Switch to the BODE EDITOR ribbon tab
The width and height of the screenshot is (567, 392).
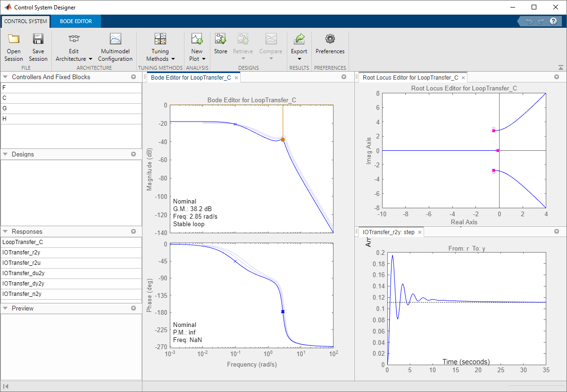75,21
